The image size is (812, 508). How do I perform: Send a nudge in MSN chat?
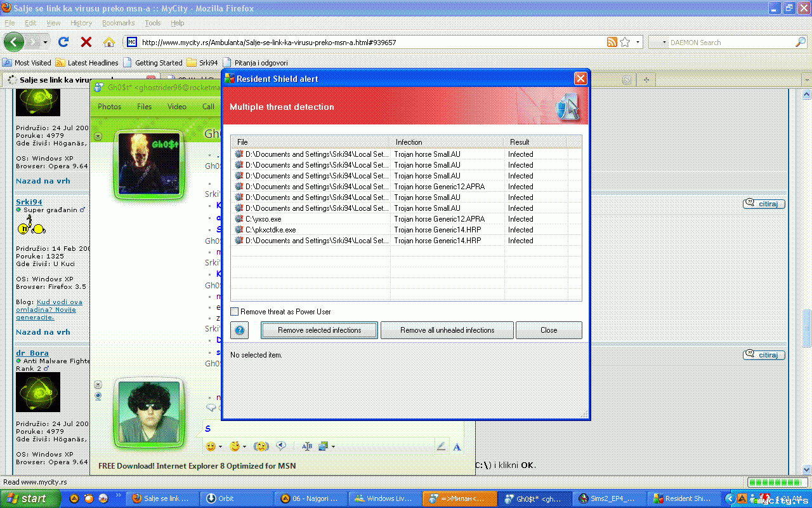[261, 446]
